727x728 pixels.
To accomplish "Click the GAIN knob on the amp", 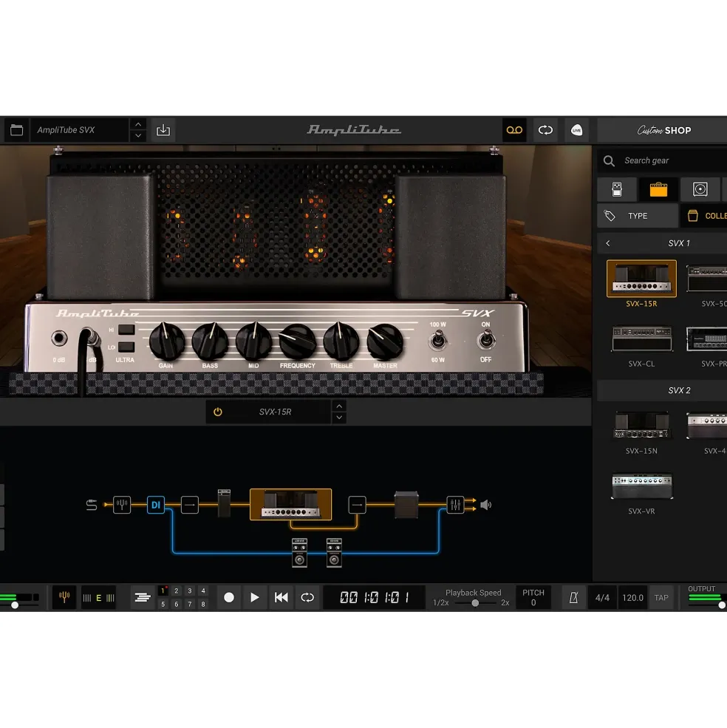I will pyautogui.click(x=167, y=341).
